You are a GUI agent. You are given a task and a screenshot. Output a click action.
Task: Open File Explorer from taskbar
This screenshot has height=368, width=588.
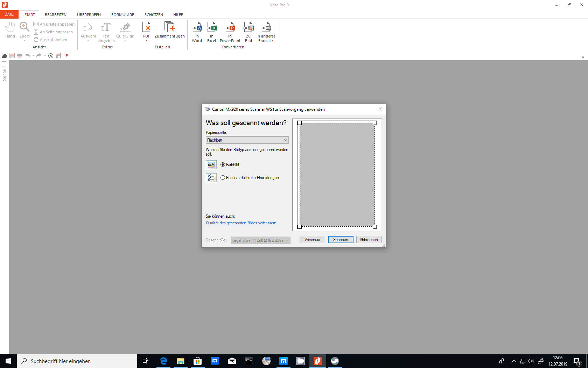pos(181,361)
